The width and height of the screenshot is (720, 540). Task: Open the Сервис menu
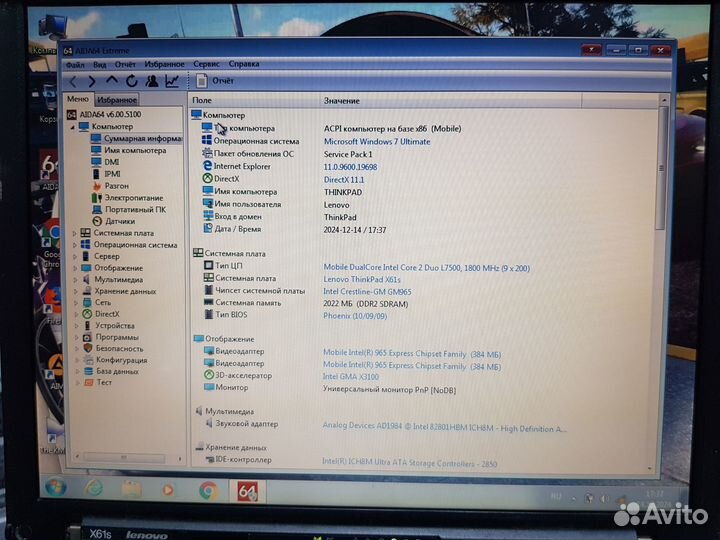(206, 64)
